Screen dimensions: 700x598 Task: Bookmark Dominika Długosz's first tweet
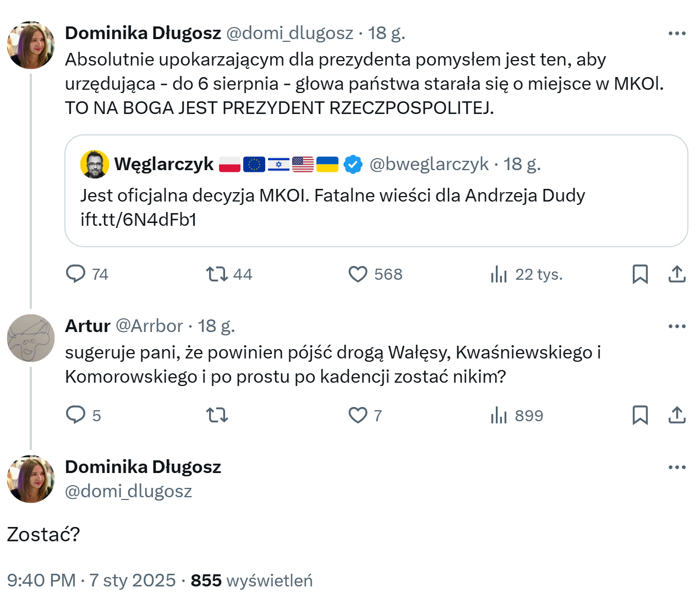[640, 274]
